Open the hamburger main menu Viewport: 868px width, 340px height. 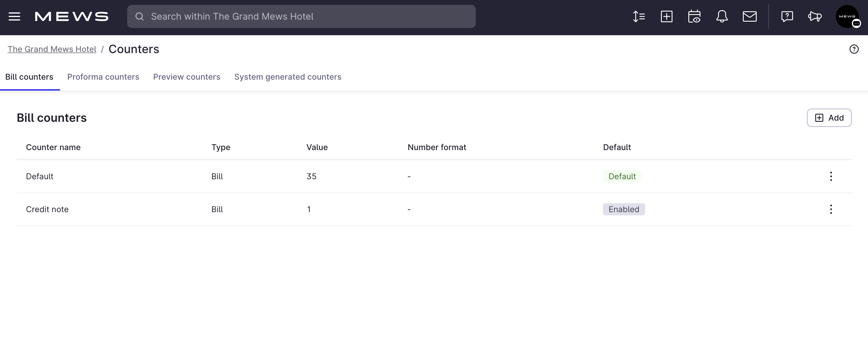pos(14,16)
